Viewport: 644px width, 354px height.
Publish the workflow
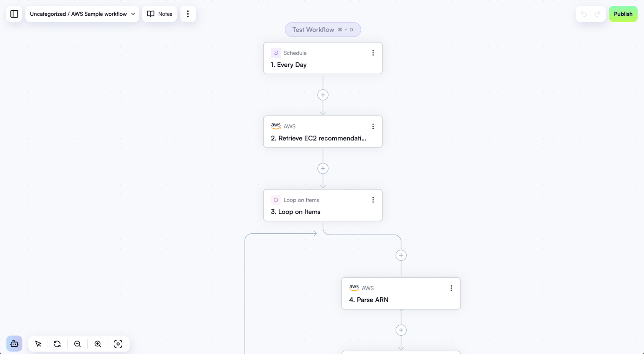(623, 14)
